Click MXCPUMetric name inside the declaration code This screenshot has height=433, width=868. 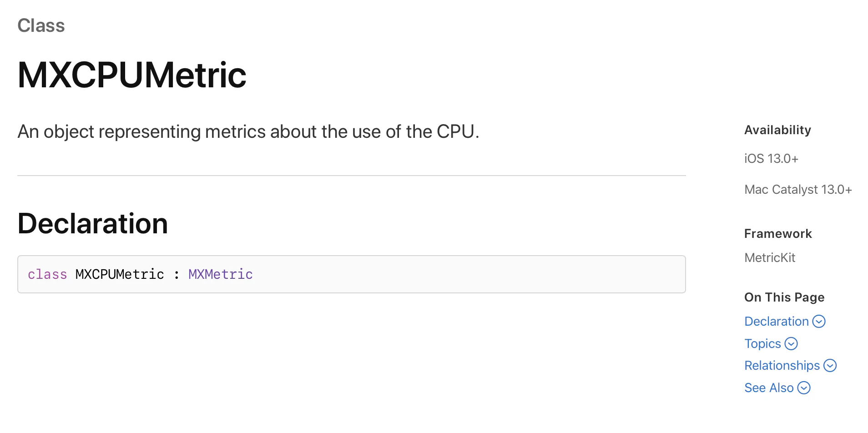pyautogui.click(x=120, y=274)
